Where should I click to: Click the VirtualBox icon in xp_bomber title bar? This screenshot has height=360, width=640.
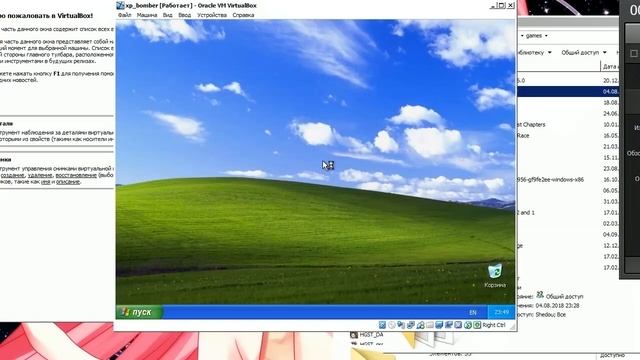coord(120,5)
